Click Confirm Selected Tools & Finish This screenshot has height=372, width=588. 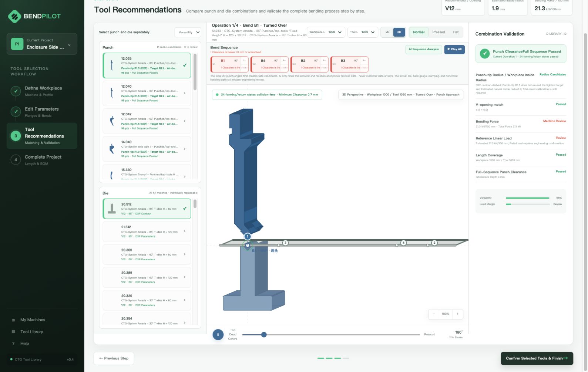point(537,358)
